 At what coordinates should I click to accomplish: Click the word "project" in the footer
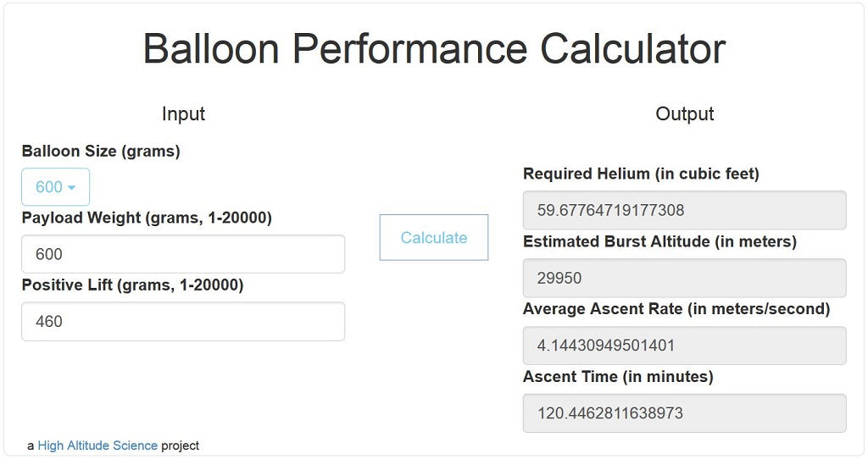click(180, 445)
